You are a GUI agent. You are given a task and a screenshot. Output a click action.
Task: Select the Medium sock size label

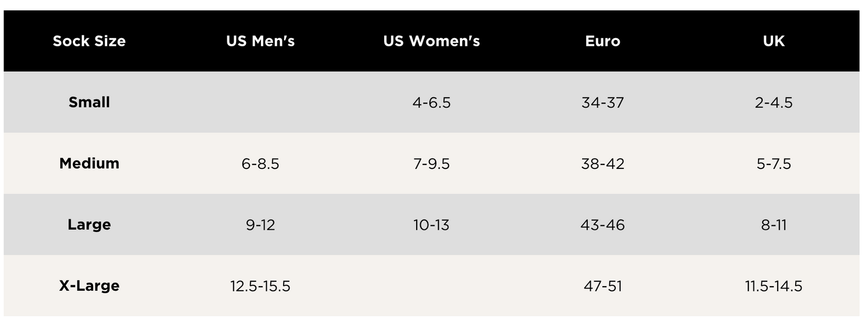[x=89, y=164]
